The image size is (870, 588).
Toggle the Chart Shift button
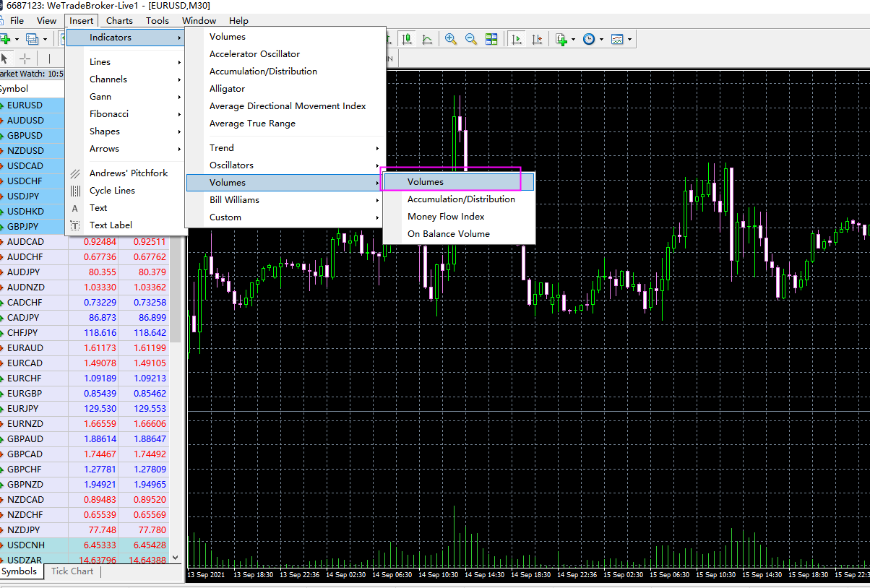(x=537, y=39)
